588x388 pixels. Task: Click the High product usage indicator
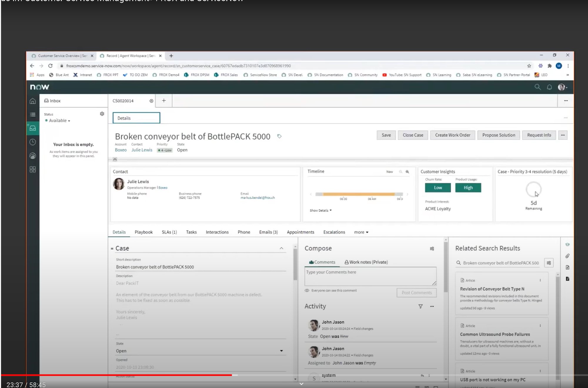[468, 188]
